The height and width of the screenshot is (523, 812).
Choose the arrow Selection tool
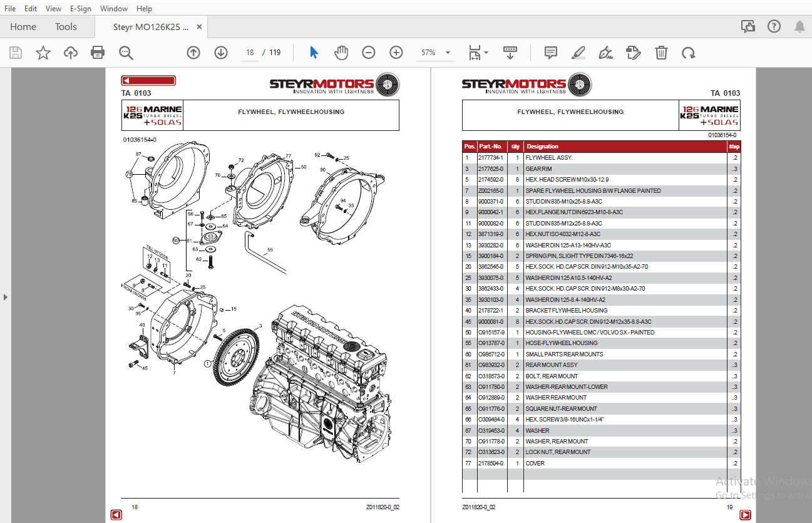pyautogui.click(x=314, y=53)
